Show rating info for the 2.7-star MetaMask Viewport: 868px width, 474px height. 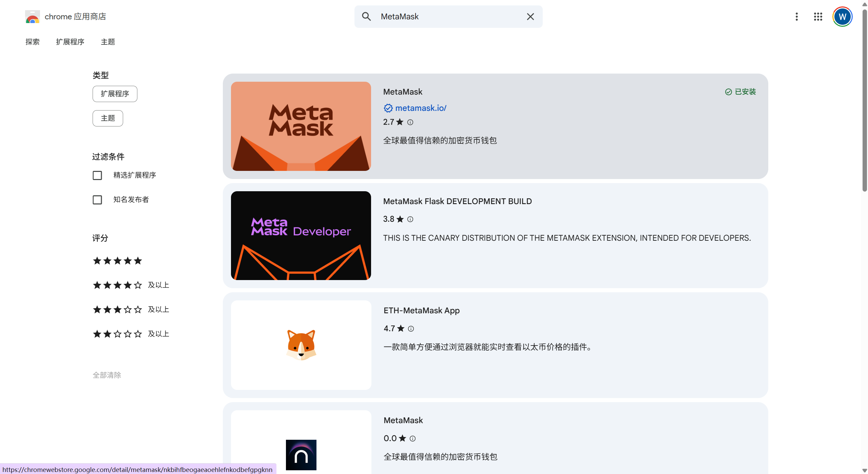pyautogui.click(x=410, y=122)
